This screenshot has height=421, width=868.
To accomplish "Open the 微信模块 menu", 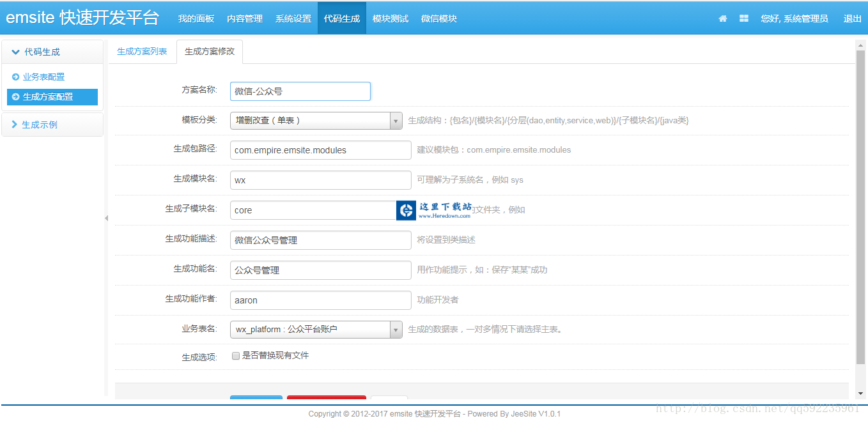I will click(439, 19).
